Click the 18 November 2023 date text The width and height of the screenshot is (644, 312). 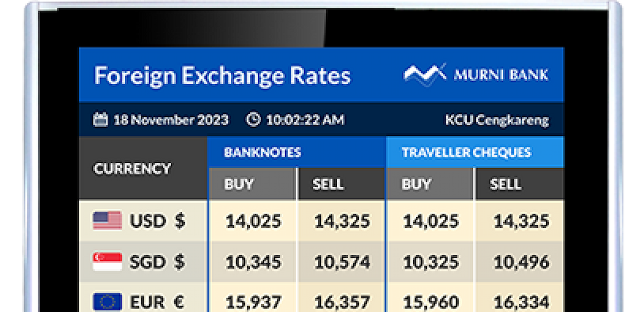pos(171,120)
